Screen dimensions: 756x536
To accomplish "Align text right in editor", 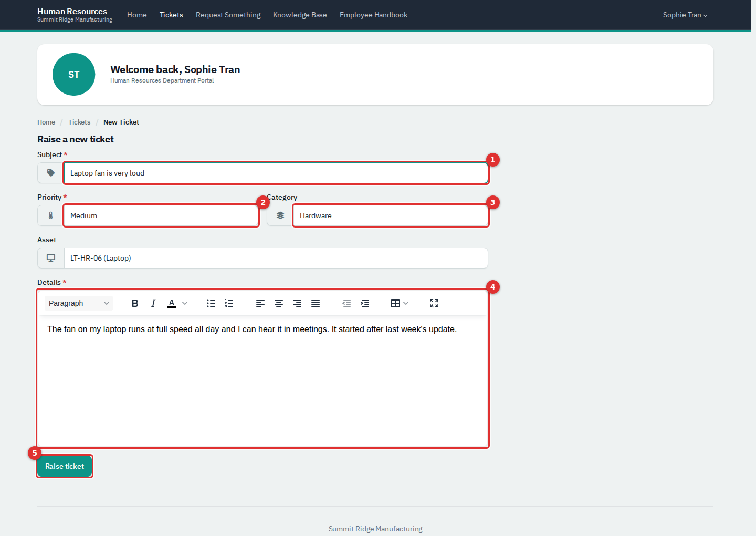I will coord(297,303).
